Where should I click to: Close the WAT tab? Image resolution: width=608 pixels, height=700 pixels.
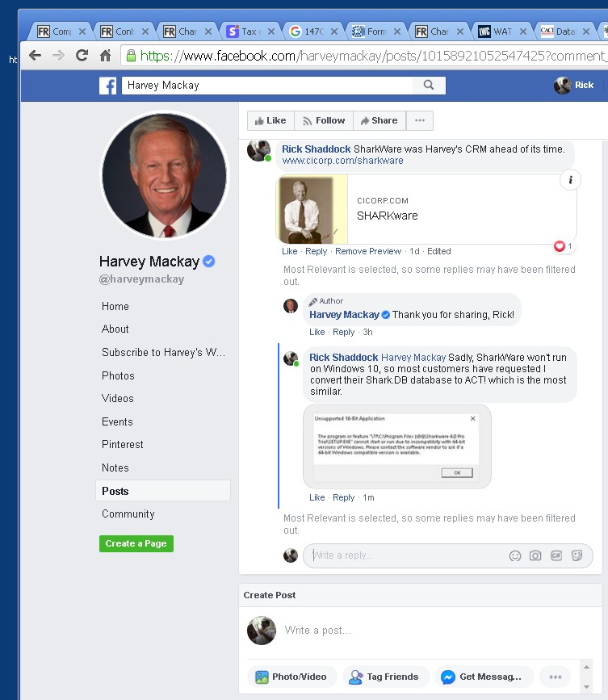point(522,31)
